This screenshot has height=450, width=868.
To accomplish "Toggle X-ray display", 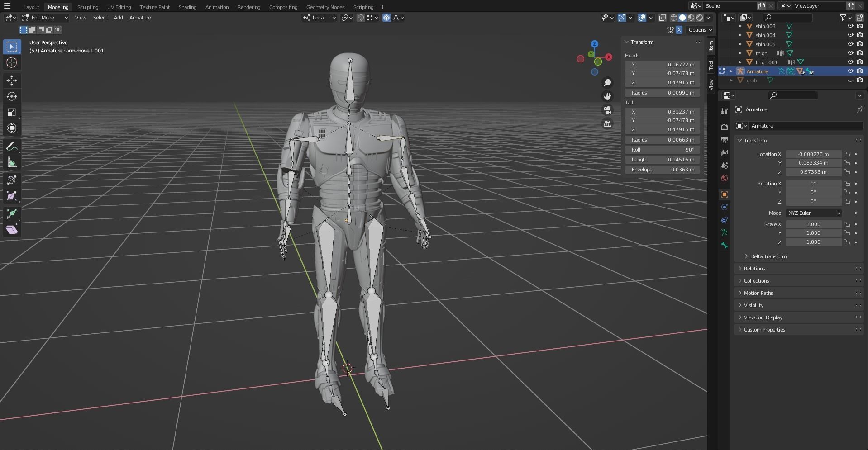I will (662, 18).
